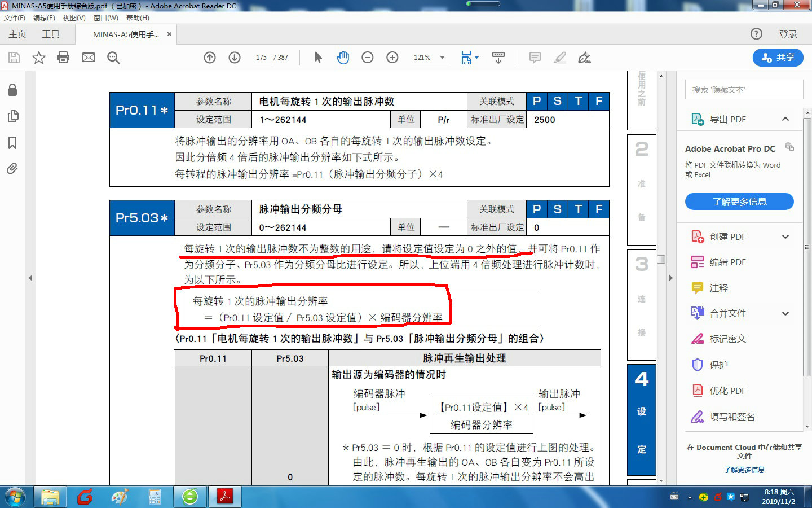Click the 共享 share button
812x508 pixels.
point(778,58)
